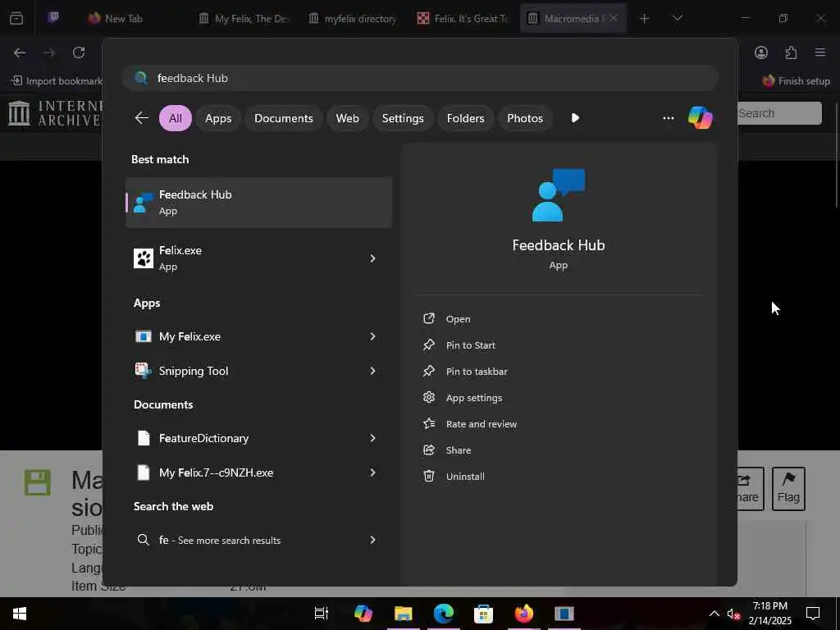Select the All filter tab
This screenshot has height=630, width=840.
[176, 118]
